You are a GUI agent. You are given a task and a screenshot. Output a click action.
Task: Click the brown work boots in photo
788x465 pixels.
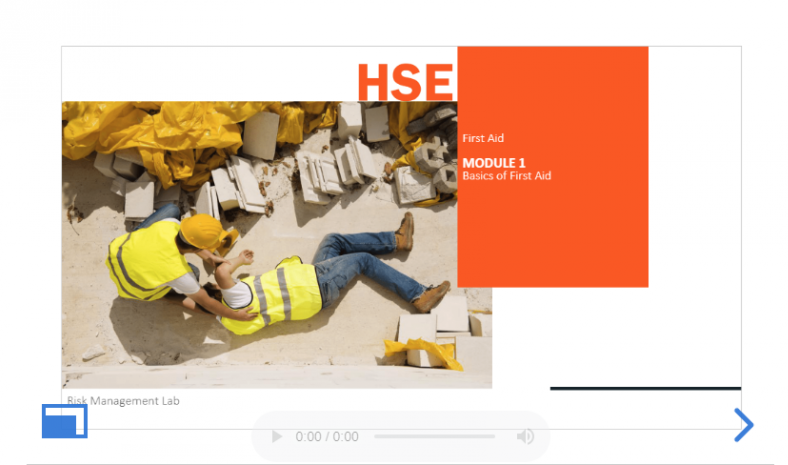[405, 232]
